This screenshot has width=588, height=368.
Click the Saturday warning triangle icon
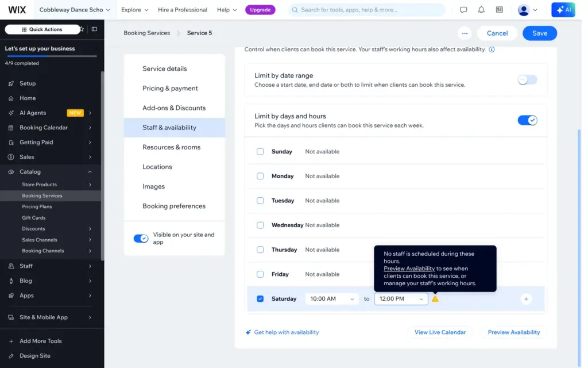click(435, 299)
